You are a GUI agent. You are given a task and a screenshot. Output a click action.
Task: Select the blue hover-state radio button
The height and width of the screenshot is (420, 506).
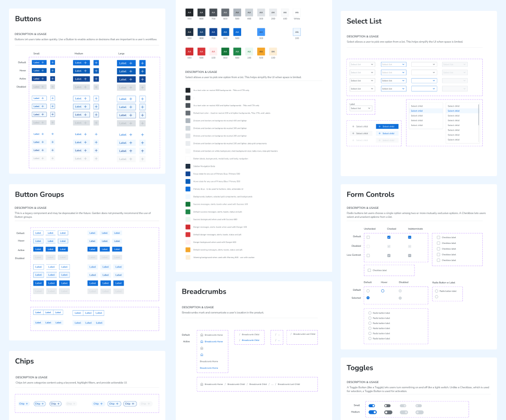tap(383, 291)
